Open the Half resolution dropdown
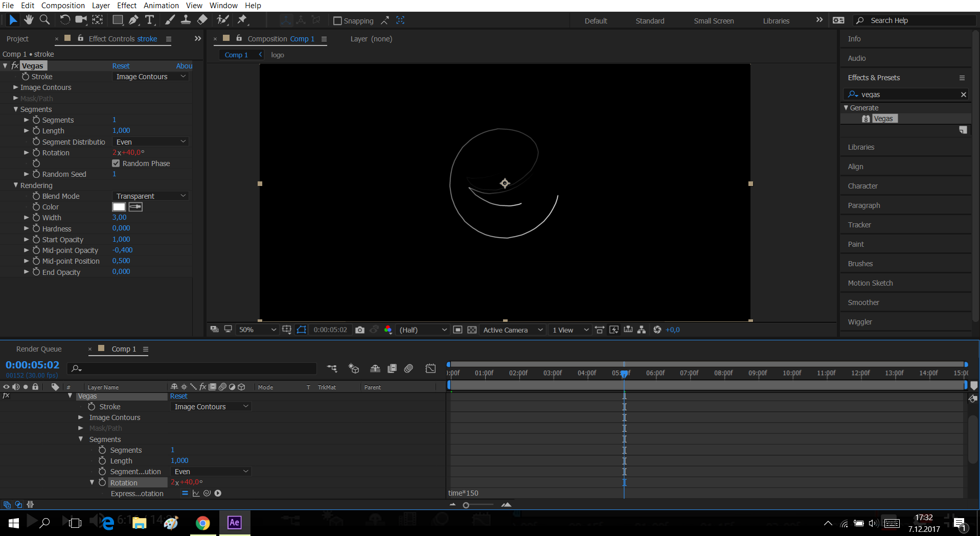980x536 pixels. pos(423,330)
